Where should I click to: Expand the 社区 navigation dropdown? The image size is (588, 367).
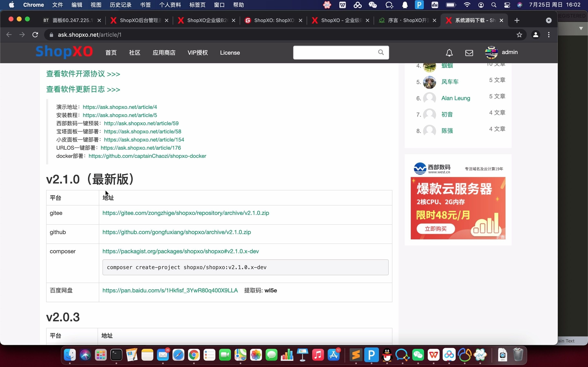134,52
